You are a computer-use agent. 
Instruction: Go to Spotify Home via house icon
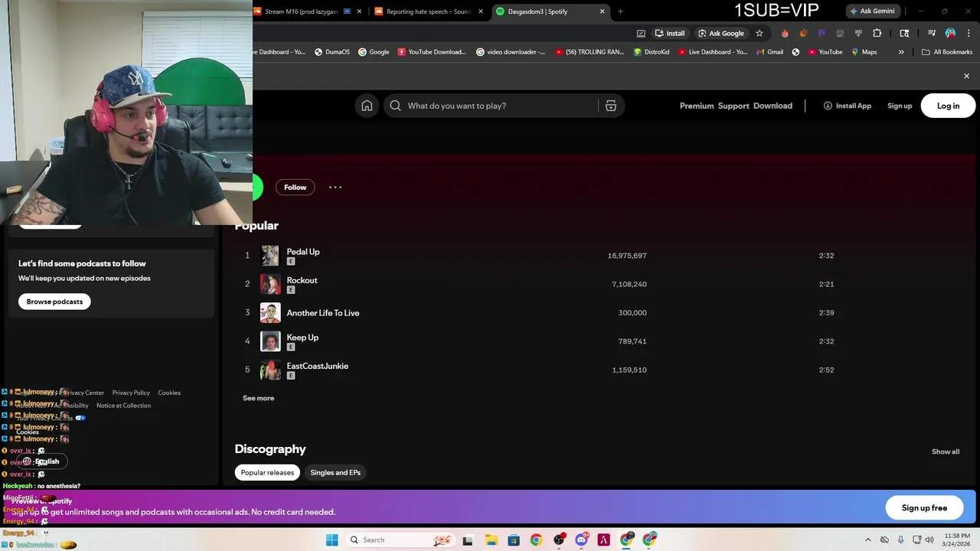point(367,106)
